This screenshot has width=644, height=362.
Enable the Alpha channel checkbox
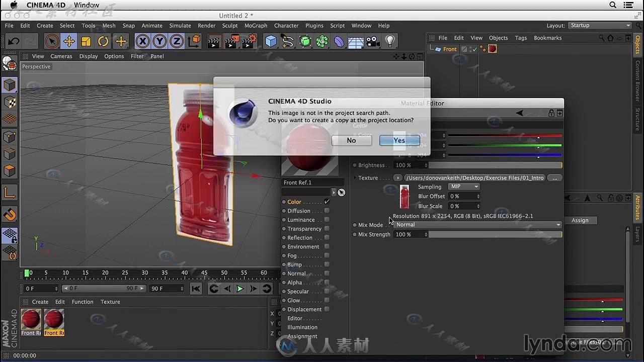click(327, 282)
